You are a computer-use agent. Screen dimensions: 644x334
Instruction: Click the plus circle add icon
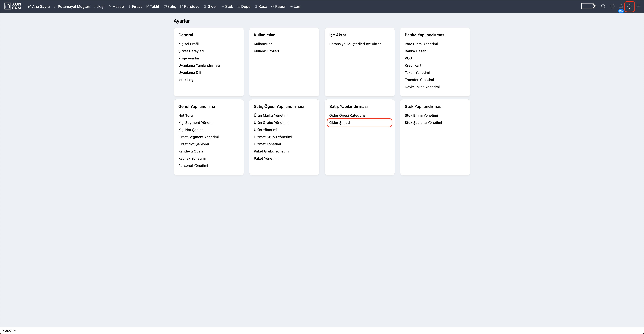(x=612, y=6)
